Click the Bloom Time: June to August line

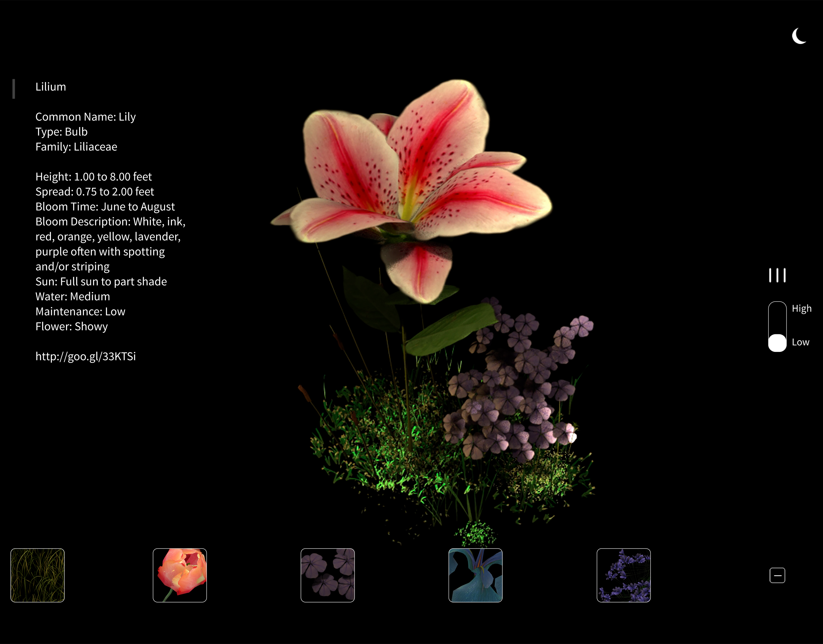(x=105, y=207)
